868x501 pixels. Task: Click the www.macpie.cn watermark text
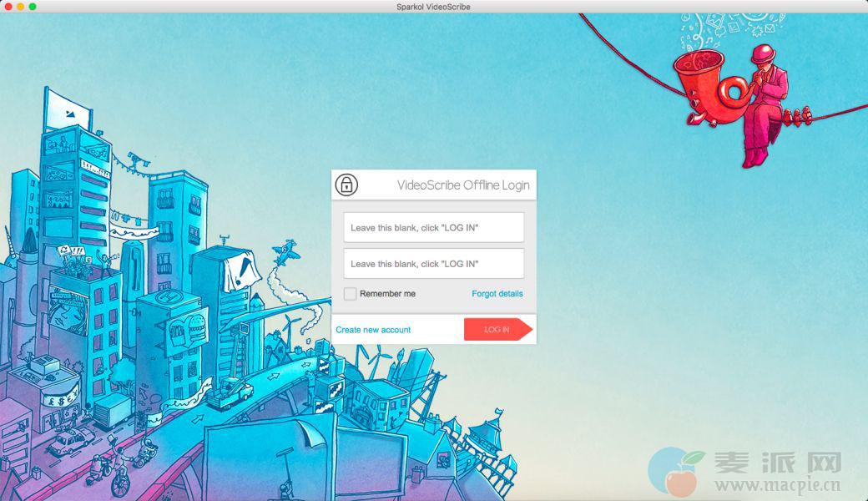(x=778, y=485)
